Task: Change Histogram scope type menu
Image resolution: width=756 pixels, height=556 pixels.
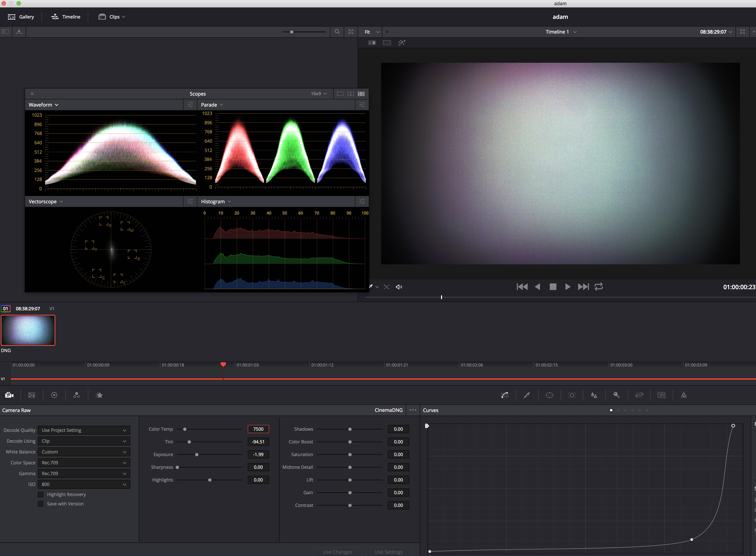Action: click(x=216, y=201)
